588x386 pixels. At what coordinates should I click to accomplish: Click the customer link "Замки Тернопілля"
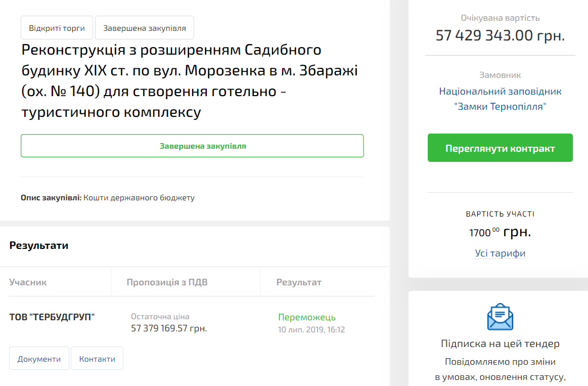pyautogui.click(x=500, y=100)
